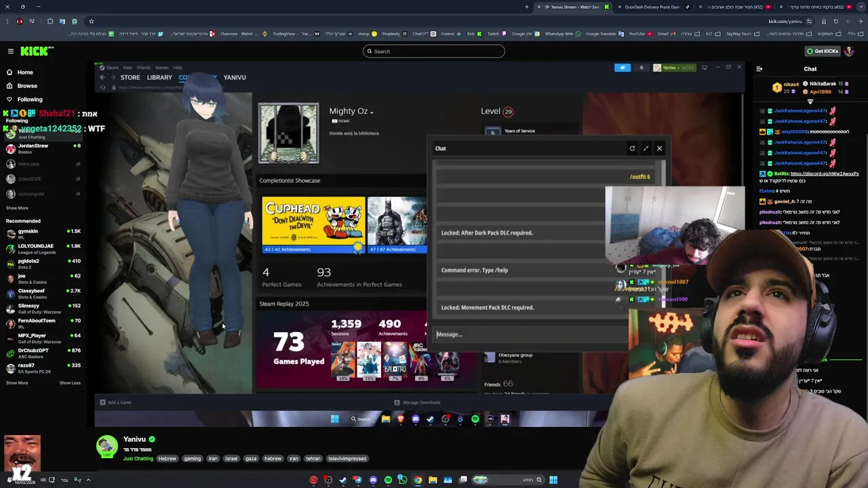Open JordanStraw channel in Following list
Viewport: 868px width, 488px height.
(42, 148)
